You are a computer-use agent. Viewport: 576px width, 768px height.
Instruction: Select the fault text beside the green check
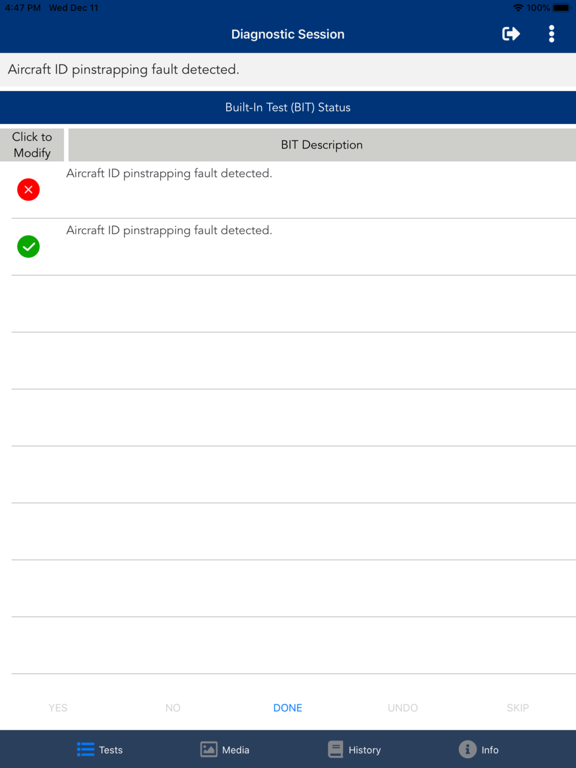[x=169, y=230]
